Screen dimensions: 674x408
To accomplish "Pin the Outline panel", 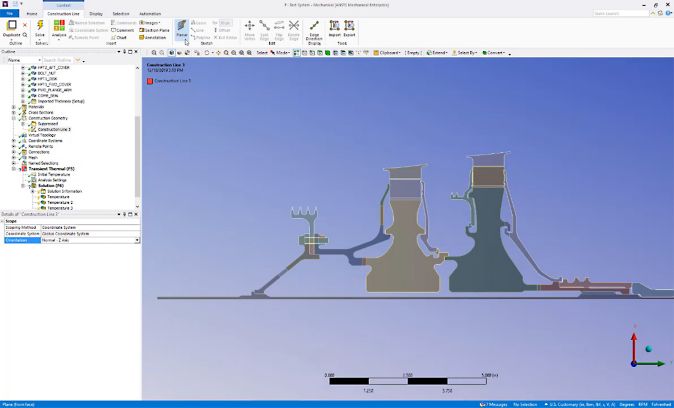I will 125,52.
